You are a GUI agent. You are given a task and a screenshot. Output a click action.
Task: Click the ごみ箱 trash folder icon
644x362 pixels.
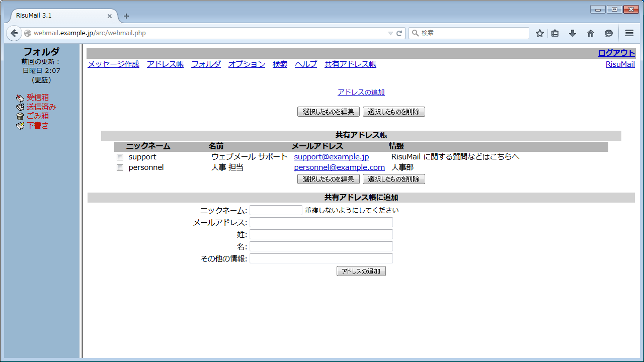(x=20, y=117)
